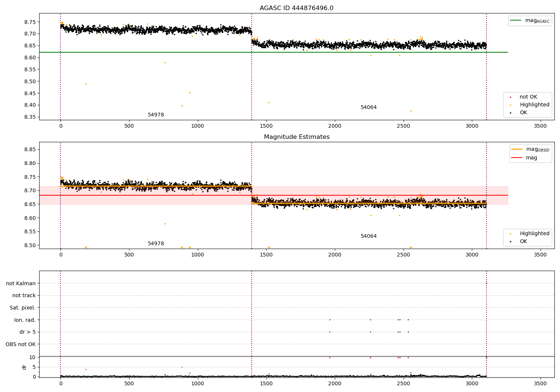Click the '54978' label in the middle plot

[x=156, y=244]
